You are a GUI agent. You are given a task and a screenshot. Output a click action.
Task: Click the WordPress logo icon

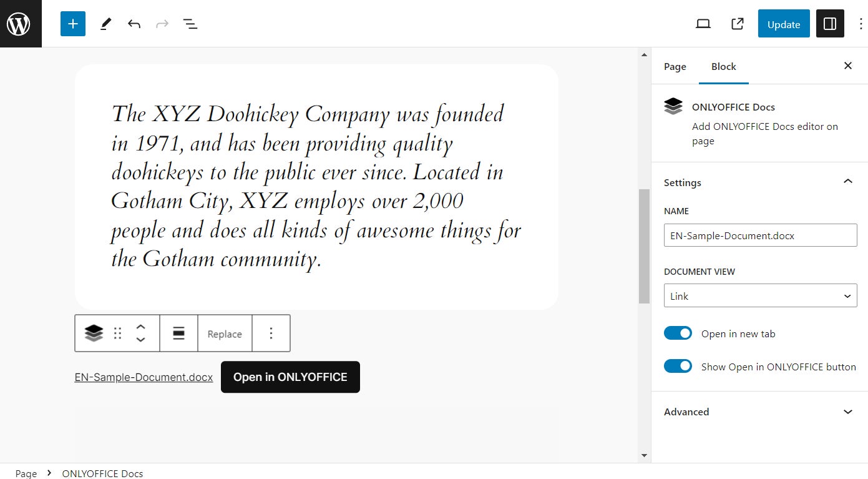[x=19, y=24]
